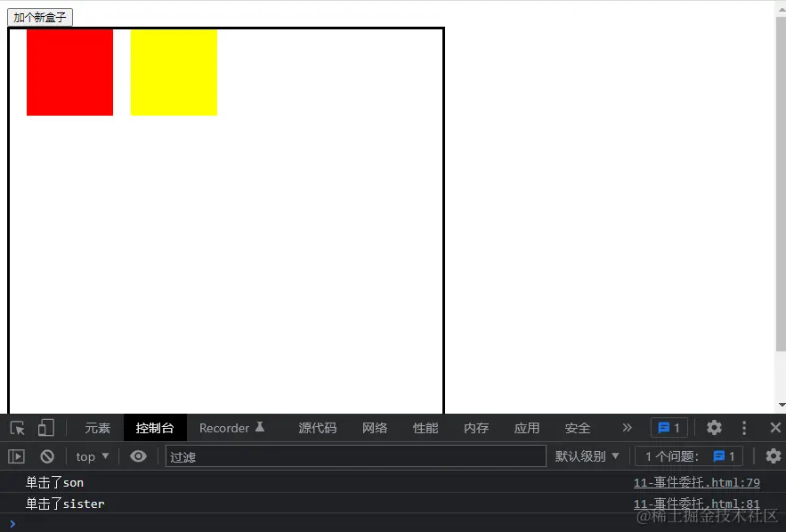Screen dimensions: 786x532
Task: Open the three-dot customize DevTools menu
Action: point(744,428)
